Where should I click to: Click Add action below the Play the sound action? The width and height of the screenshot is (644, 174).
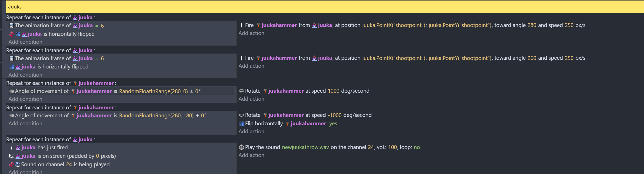pyautogui.click(x=251, y=155)
